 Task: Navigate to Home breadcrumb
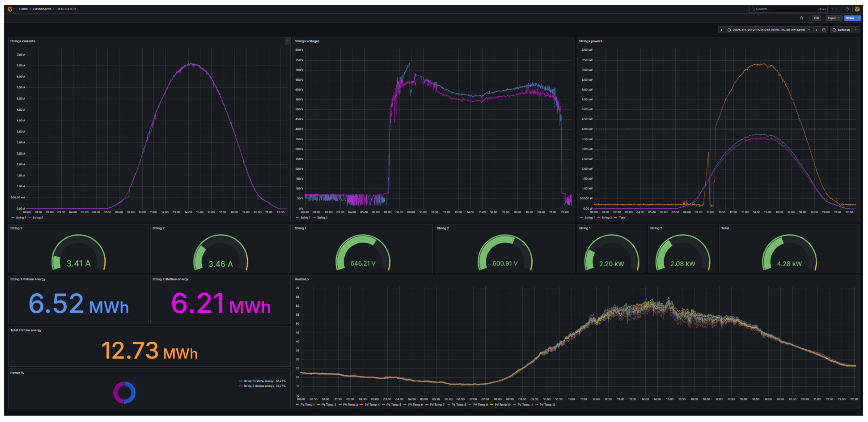(23, 9)
